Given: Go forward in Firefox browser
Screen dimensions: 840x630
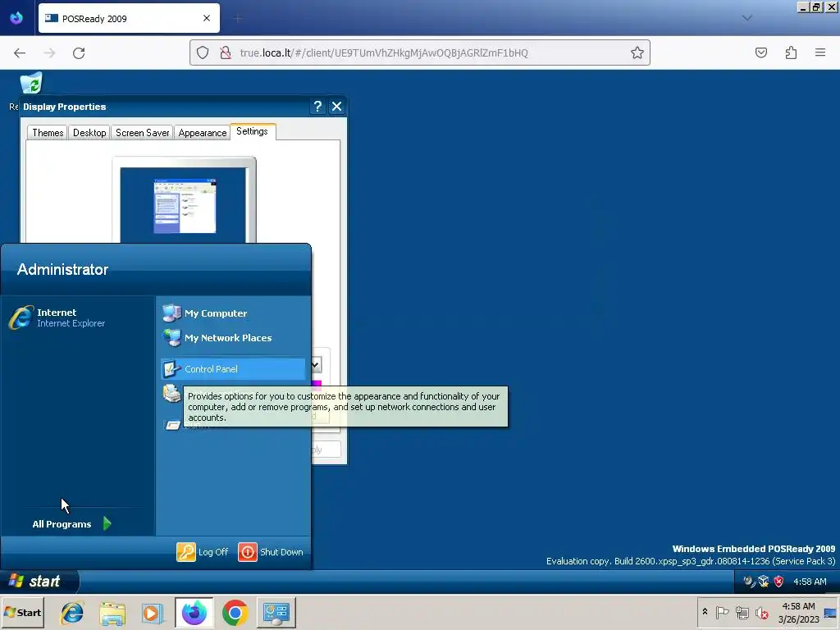Looking at the screenshot, I should point(49,52).
